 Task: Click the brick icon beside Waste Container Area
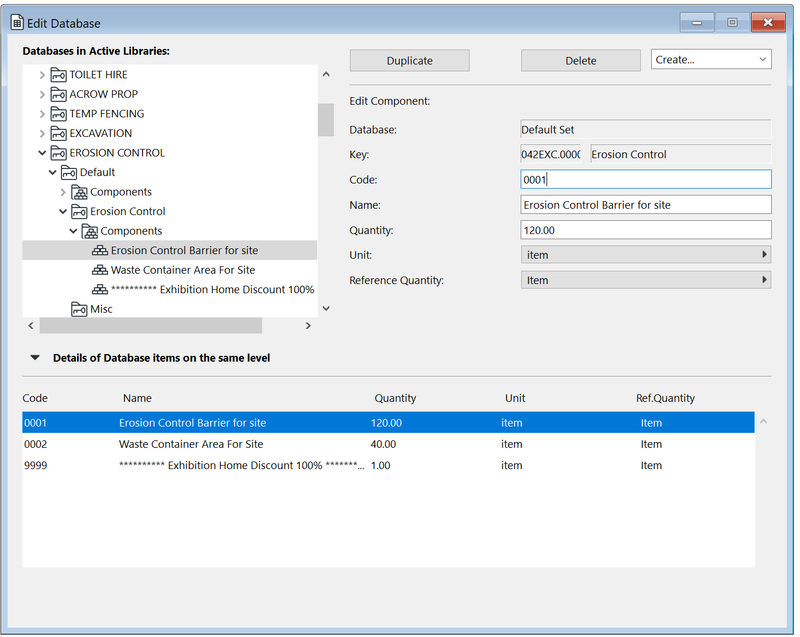[x=100, y=270]
